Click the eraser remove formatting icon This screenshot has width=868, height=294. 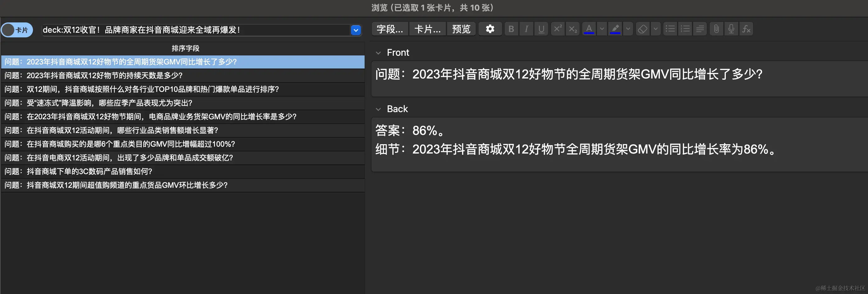pyautogui.click(x=642, y=29)
